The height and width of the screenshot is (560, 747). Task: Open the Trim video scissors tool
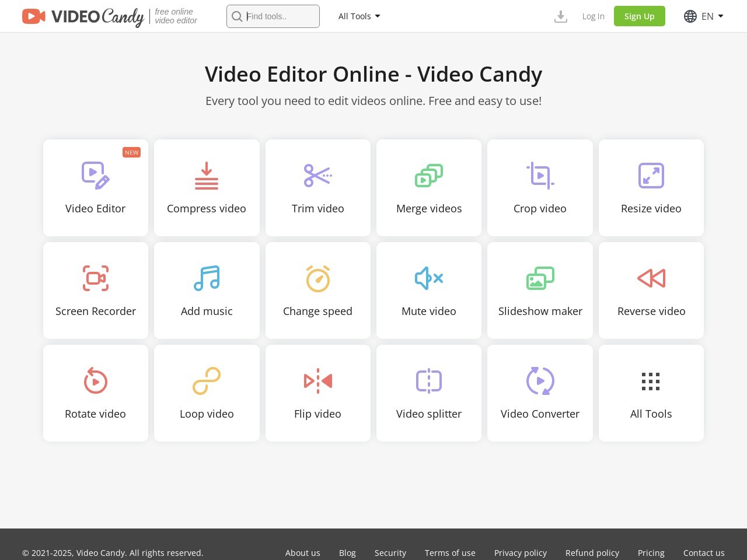317,176
